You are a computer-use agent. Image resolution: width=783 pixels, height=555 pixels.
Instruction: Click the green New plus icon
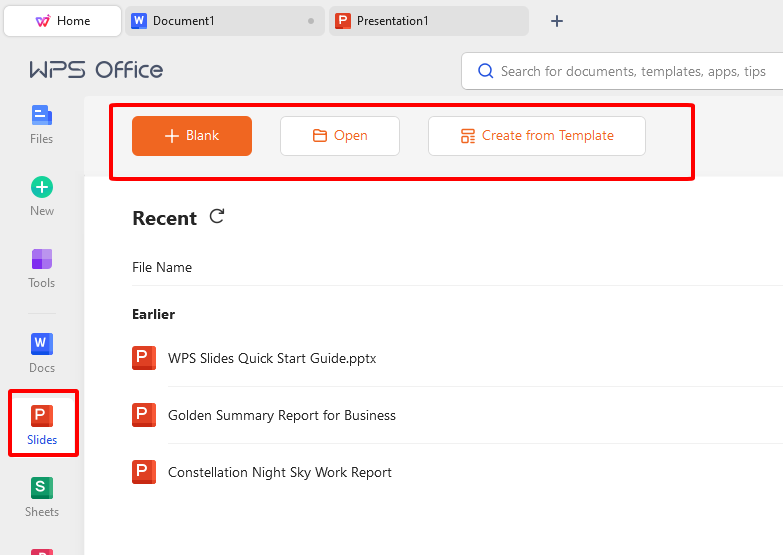pyautogui.click(x=42, y=187)
